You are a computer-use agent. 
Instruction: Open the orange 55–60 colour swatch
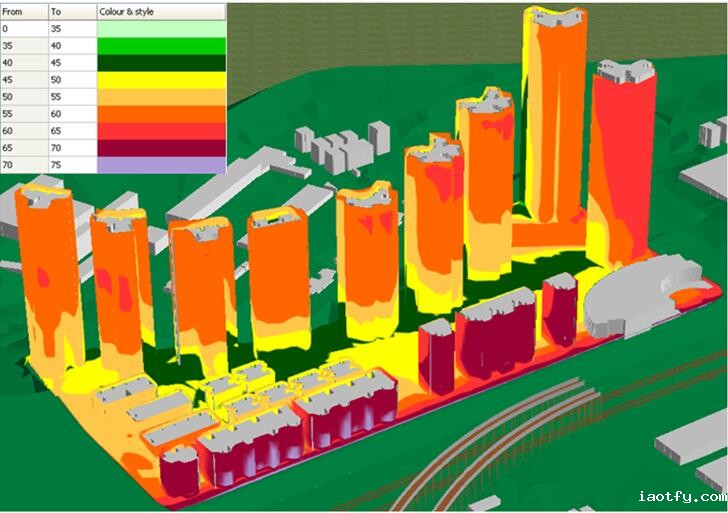(x=160, y=115)
